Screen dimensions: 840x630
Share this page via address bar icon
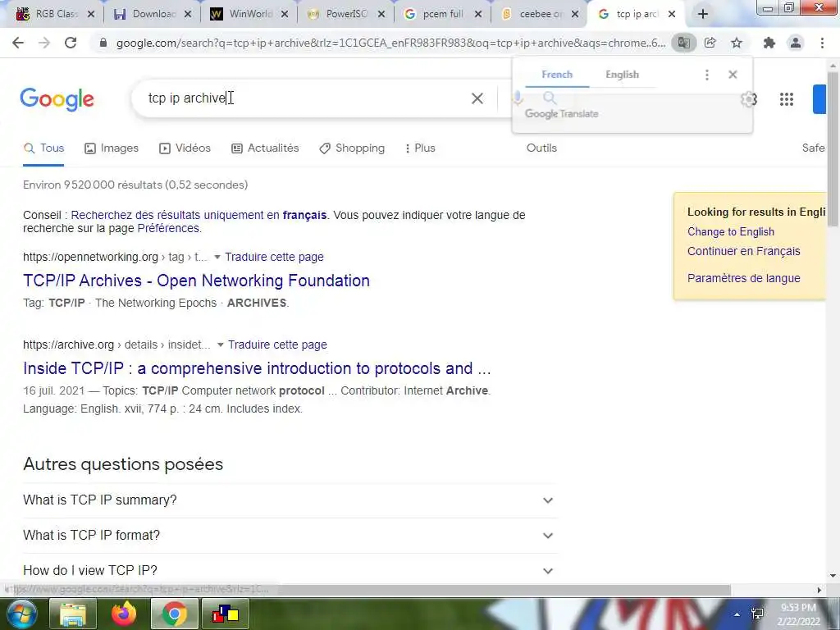tap(710, 43)
